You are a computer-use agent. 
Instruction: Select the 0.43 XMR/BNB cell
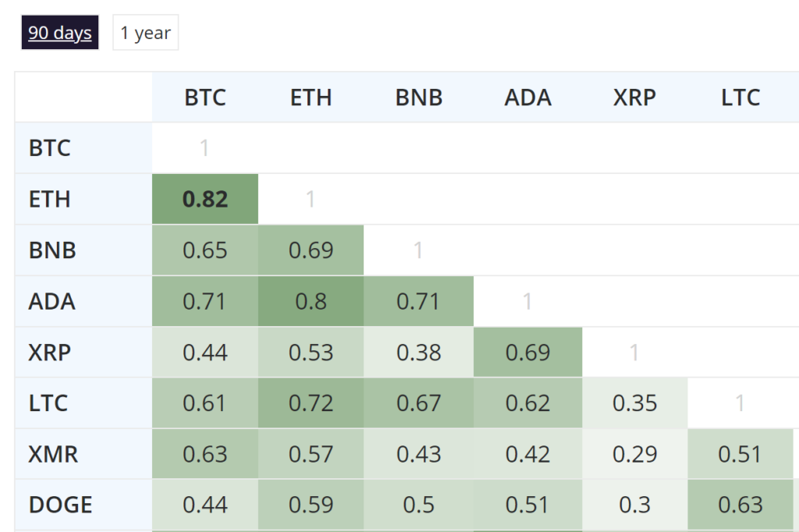point(419,454)
